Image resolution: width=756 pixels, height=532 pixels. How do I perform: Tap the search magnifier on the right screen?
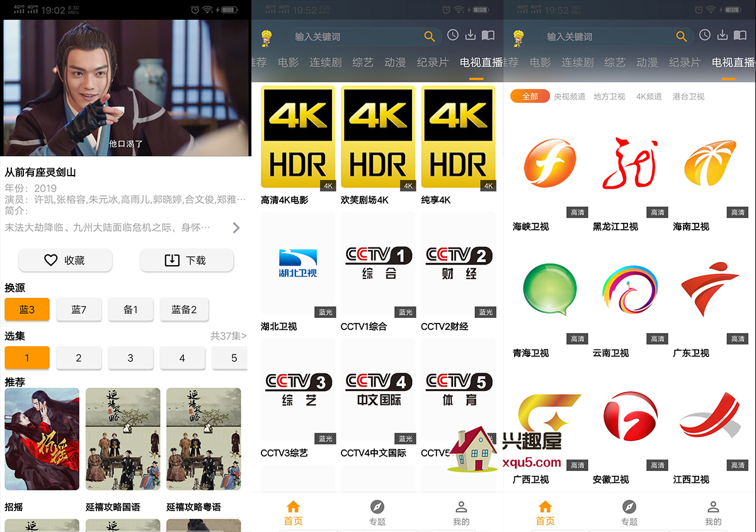(x=682, y=37)
